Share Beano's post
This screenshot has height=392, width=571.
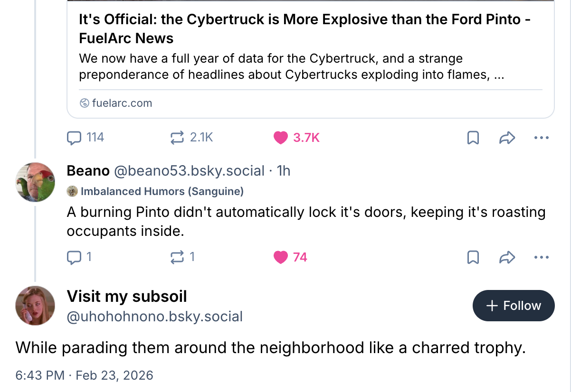[507, 258]
